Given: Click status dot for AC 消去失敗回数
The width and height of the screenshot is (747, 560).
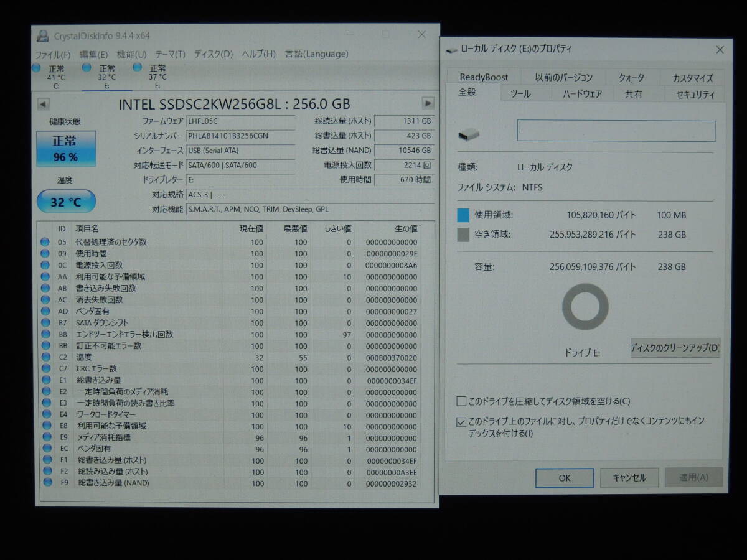Looking at the screenshot, I should pos(45,299).
